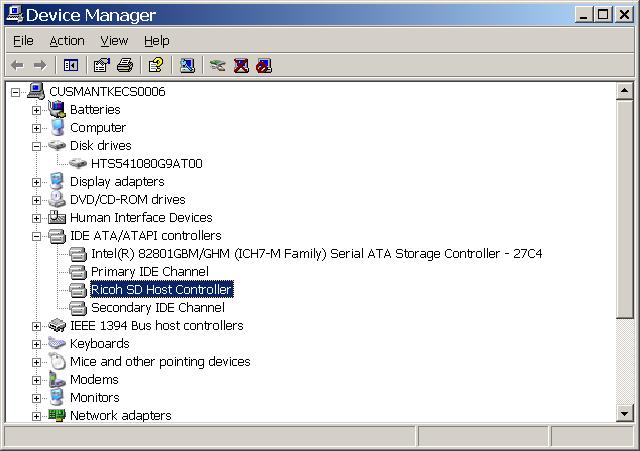Click the Help toolbar icon
Viewport: 640px width, 451px height.
tap(156, 65)
